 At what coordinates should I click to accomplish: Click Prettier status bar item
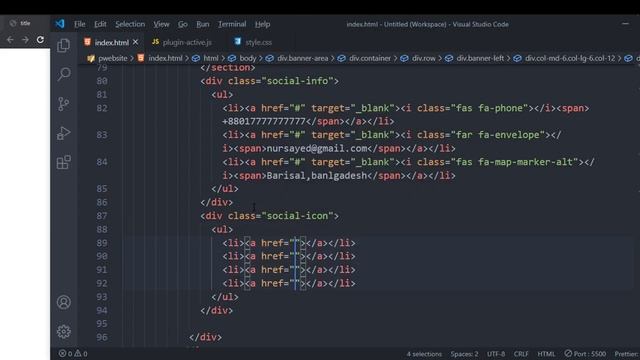[627, 354]
